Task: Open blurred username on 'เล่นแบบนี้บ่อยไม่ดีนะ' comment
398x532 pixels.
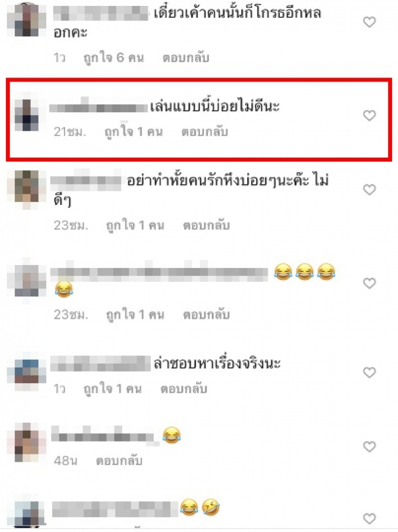Action: 98,107
